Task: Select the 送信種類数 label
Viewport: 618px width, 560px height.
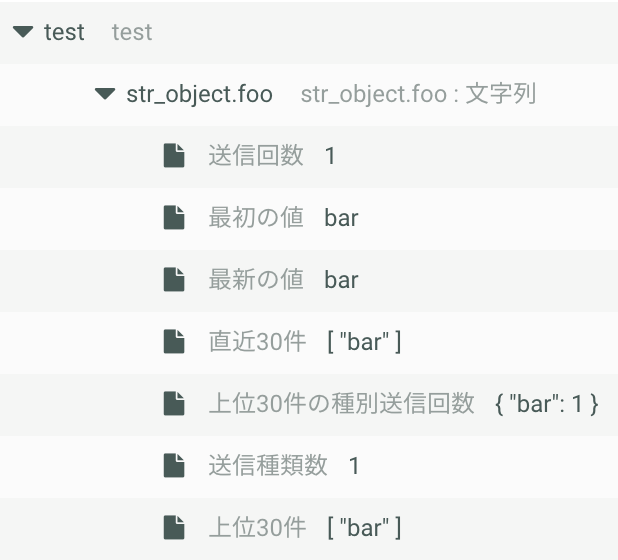Action: [268, 465]
